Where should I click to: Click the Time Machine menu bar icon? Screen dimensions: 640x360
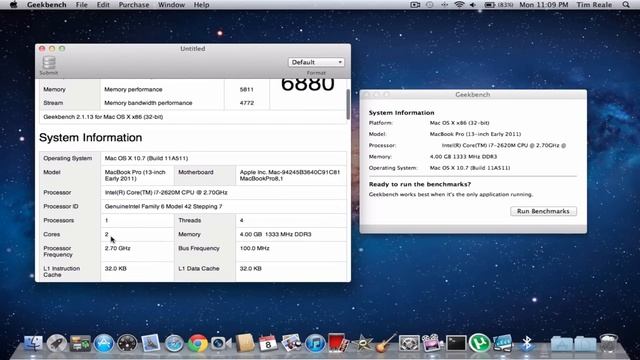[429, 5]
